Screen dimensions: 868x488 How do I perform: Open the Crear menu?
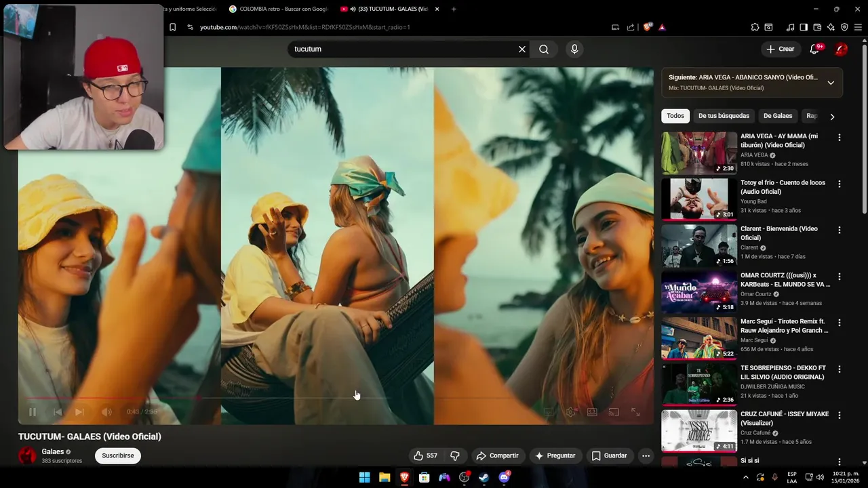point(781,49)
